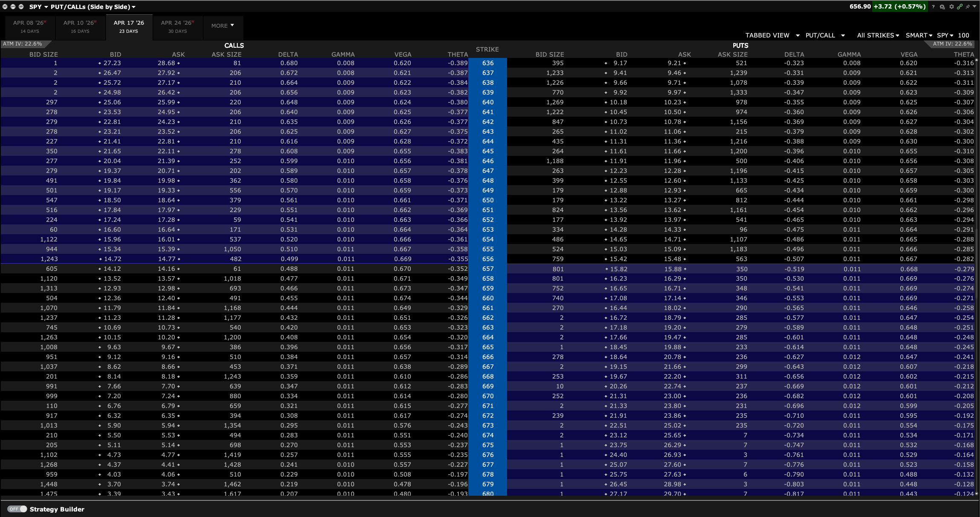Click the pin window icon
The width and height of the screenshot is (980, 517).
pyautogui.click(x=968, y=7)
